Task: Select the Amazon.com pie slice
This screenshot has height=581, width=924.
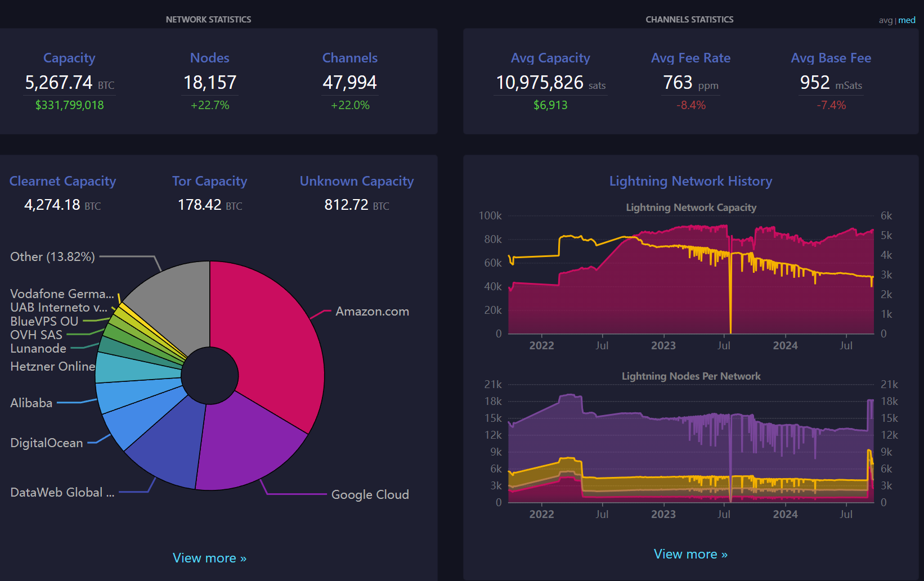Action: coord(270,343)
